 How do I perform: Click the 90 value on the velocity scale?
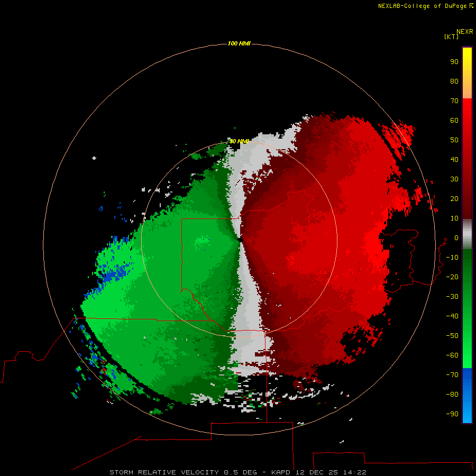point(454,62)
